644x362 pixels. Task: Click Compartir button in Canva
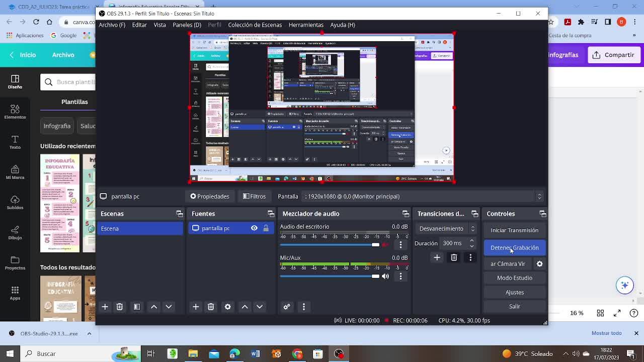pyautogui.click(x=613, y=55)
